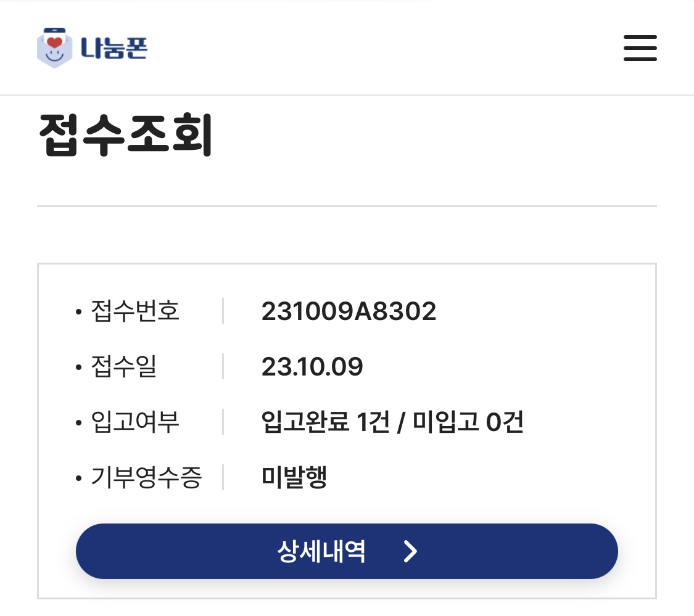Click the 접수조회 page heading

pos(126,136)
